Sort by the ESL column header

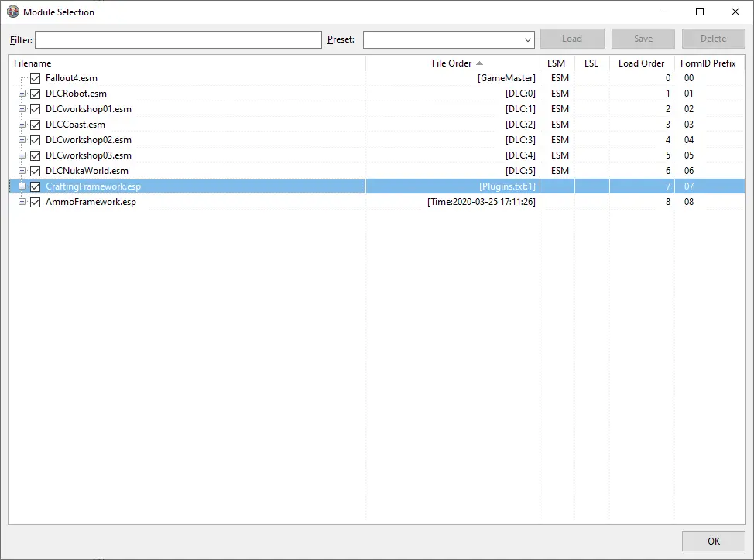click(591, 63)
